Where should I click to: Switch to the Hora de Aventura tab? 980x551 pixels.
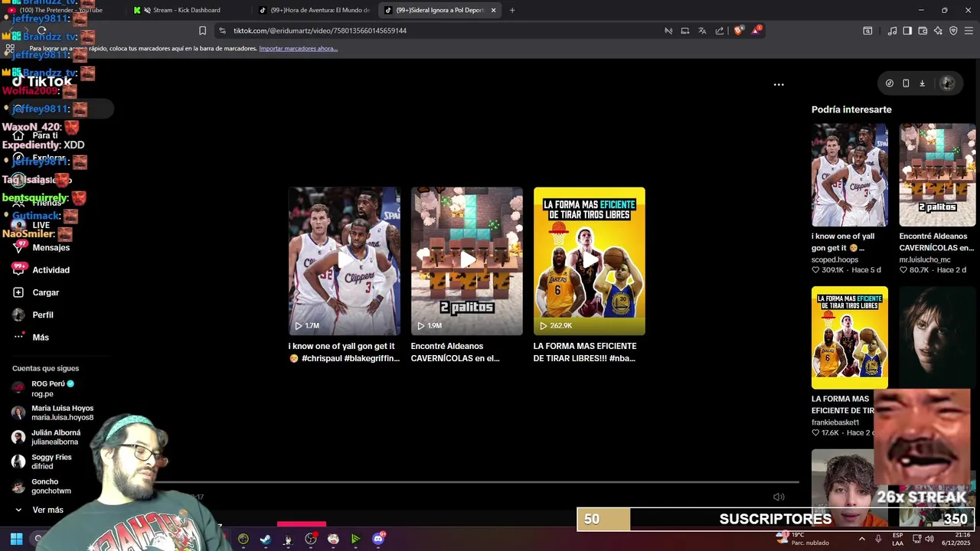pos(314,10)
